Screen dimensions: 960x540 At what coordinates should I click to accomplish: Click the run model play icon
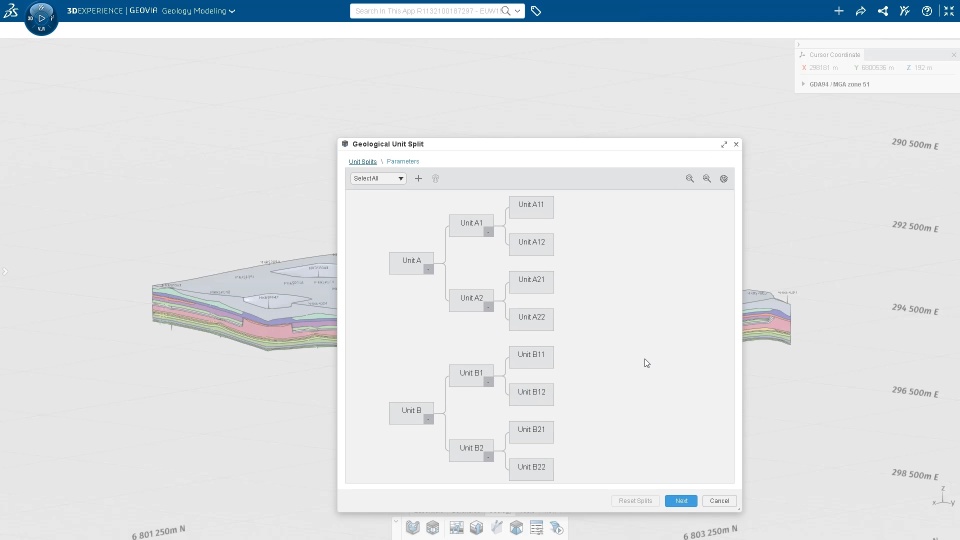pyautogui.click(x=557, y=527)
